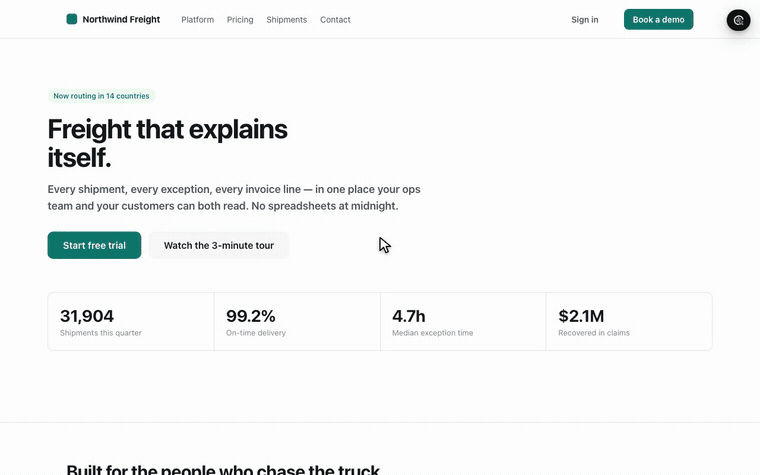Screen dimensions: 760x475
Task: Click the Sign in link
Action: coord(585,20)
